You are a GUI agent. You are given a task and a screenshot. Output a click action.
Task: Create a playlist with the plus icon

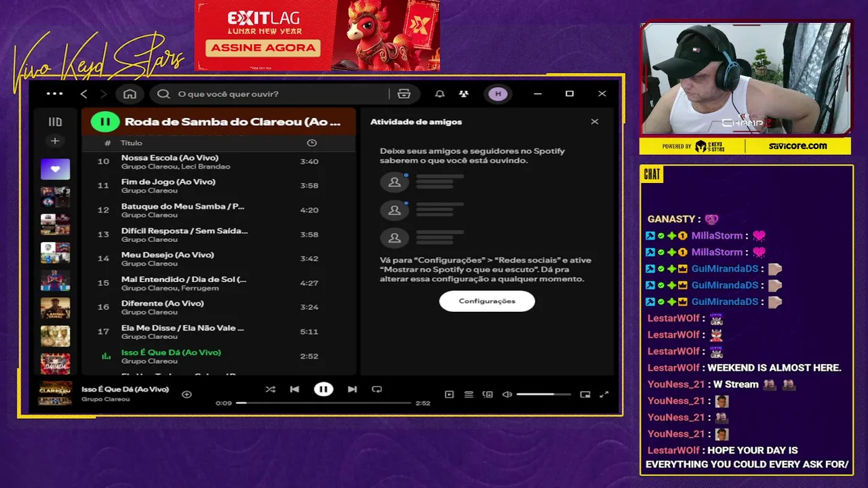pos(55,141)
